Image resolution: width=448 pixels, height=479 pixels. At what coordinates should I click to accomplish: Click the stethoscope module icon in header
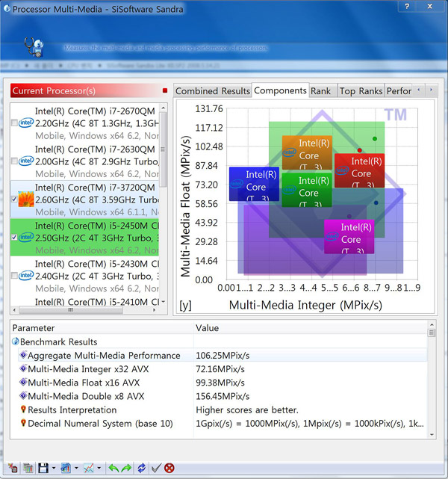point(34,47)
